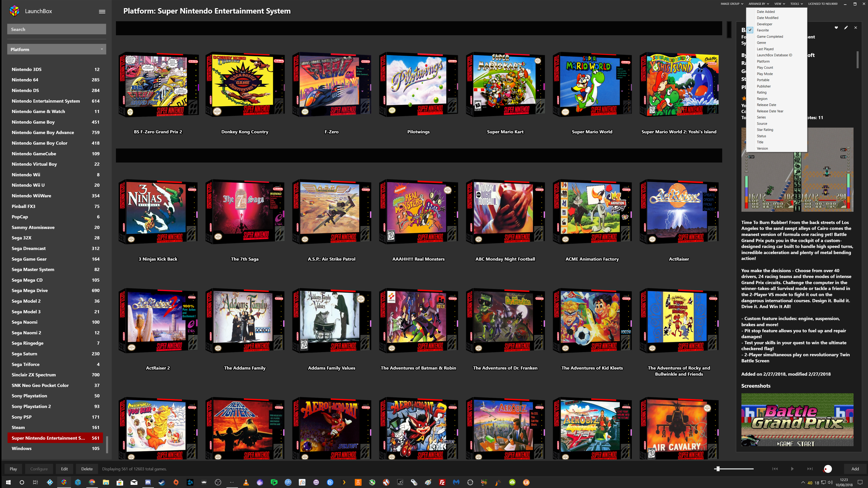This screenshot has width=868, height=488.
Task: Click the Edit button in bottom bar
Action: 64,469
